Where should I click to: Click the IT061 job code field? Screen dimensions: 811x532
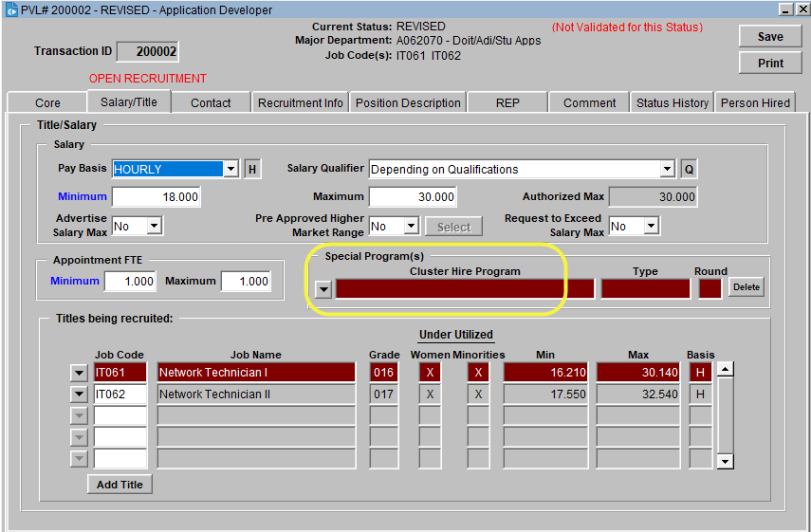pos(120,373)
